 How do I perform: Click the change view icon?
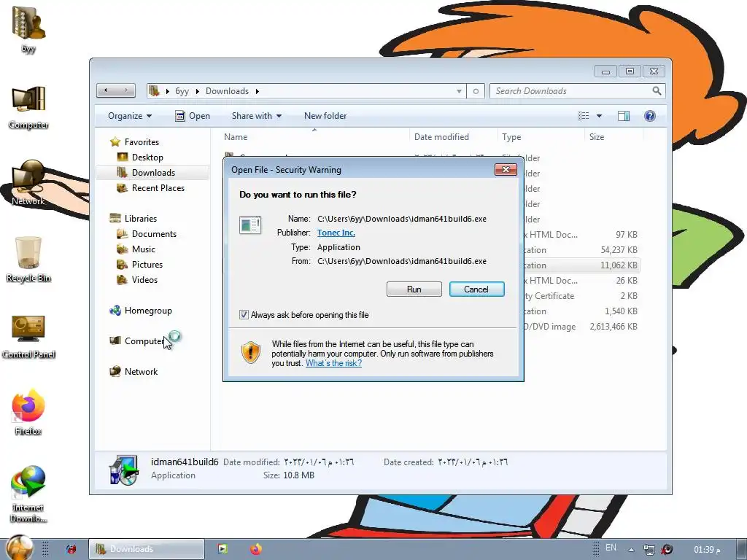[x=583, y=116]
